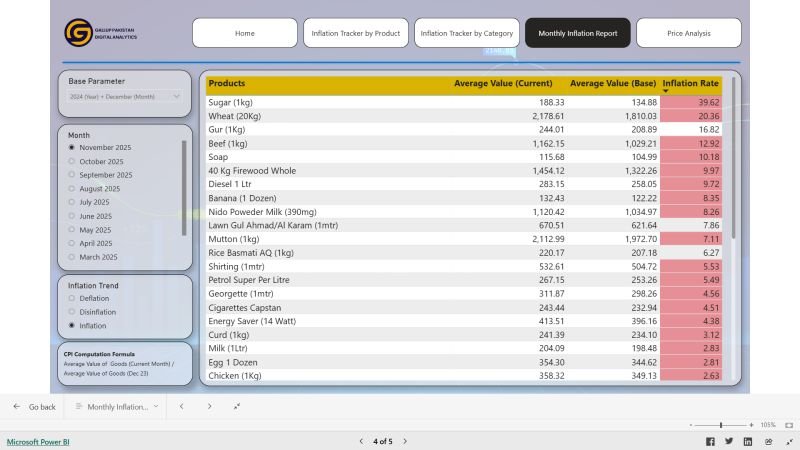Sort by Inflation Rate column header

(690, 83)
